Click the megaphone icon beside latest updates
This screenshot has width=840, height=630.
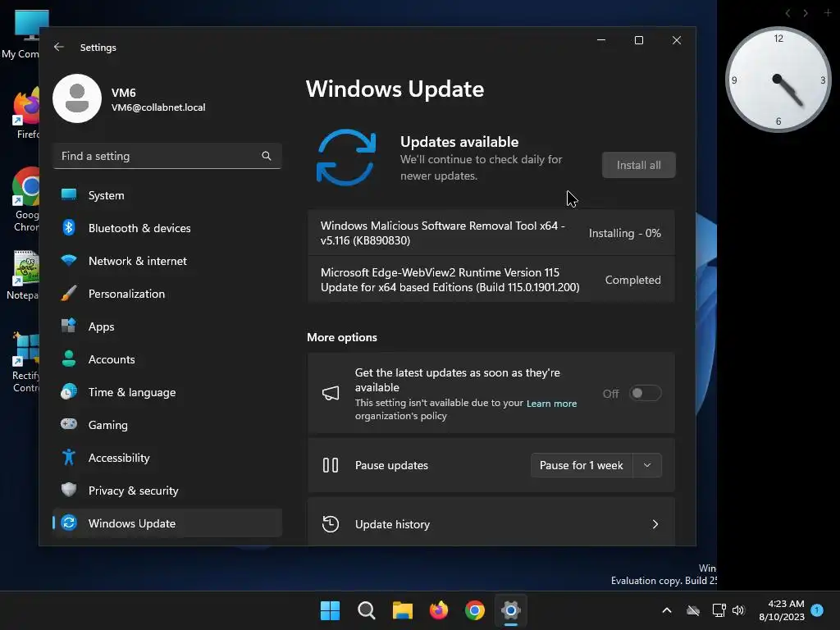pos(331,393)
